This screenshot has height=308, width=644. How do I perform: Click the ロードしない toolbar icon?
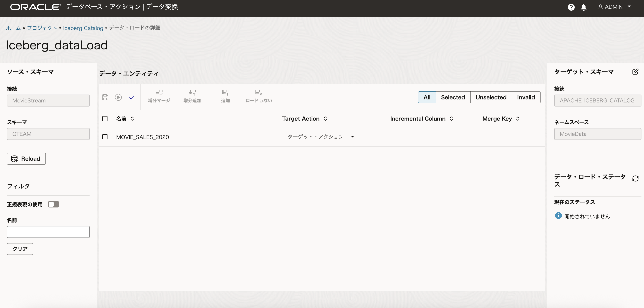(259, 96)
